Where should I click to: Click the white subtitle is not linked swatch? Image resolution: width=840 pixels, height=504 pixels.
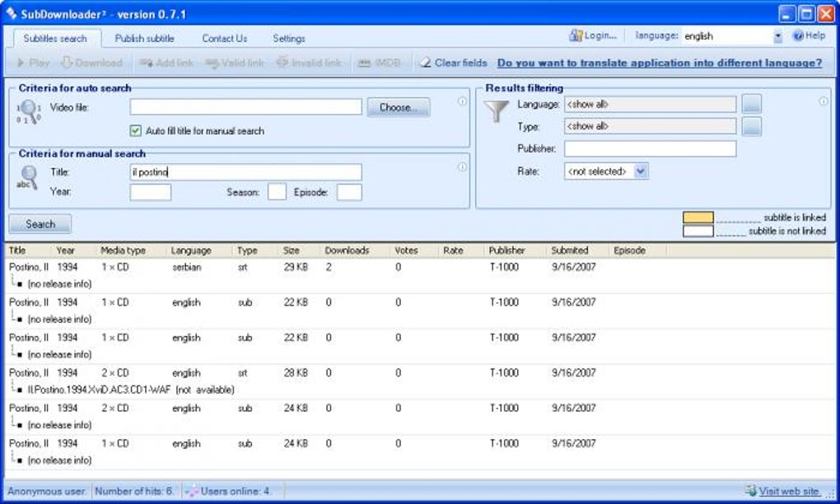coord(698,231)
